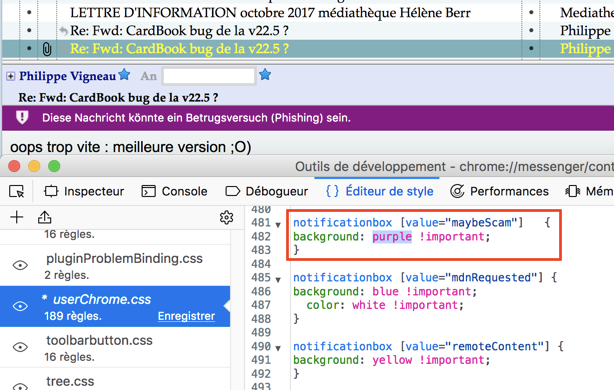
Task: Click the phishing warning shield icon
Action: pos(22,117)
